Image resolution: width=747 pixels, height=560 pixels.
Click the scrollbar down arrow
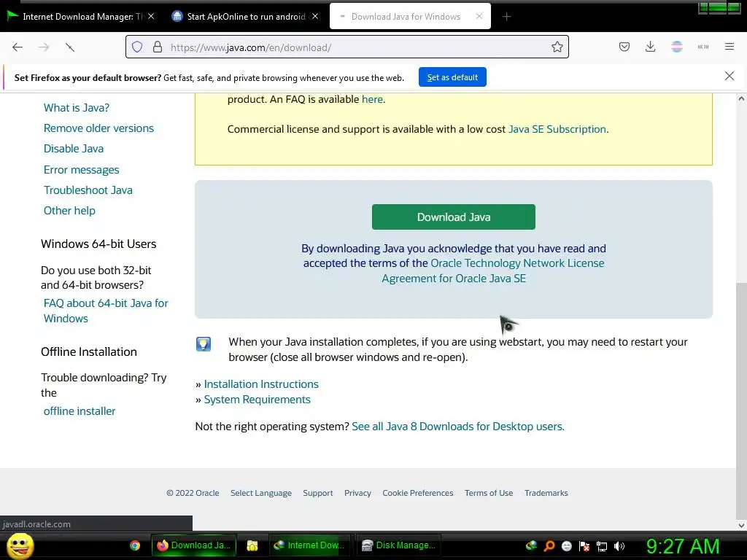741,525
